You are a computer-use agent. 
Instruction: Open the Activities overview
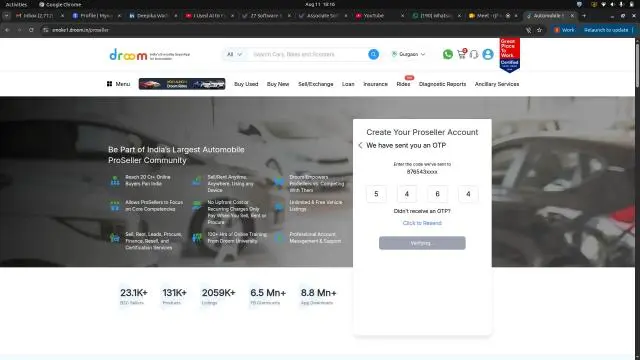tap(16, 4)
